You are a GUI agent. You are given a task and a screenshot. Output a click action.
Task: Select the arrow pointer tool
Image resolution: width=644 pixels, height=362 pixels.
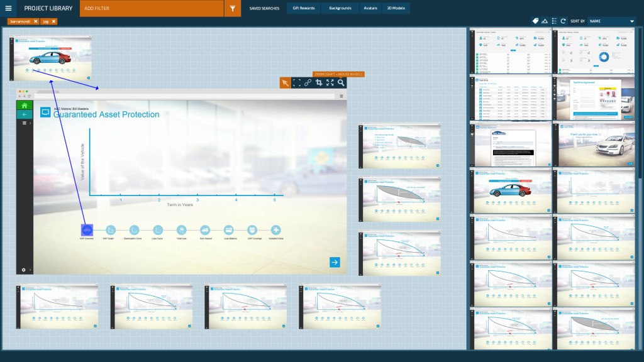pos(285,82)
